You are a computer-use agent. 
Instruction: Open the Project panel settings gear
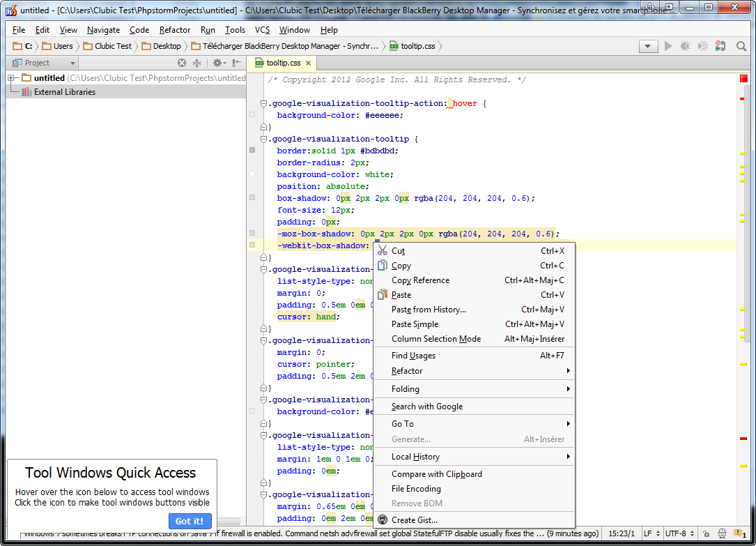point(217,63)
